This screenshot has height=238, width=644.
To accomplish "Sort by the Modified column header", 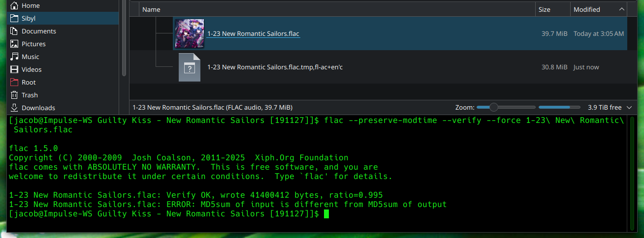I will 586,9.
